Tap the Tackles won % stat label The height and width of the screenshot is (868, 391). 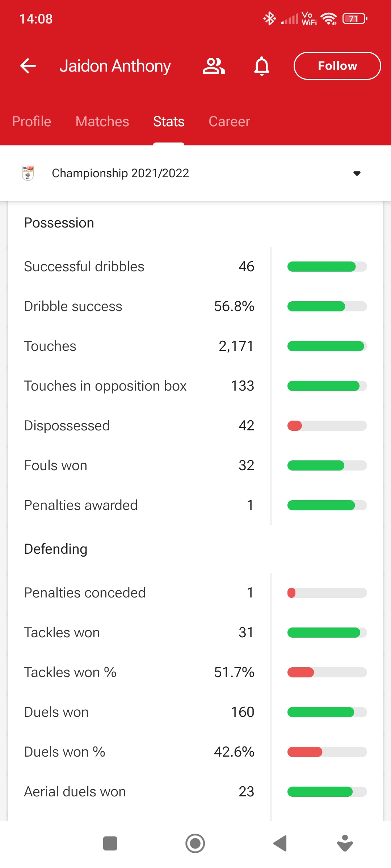coord(70,672)
